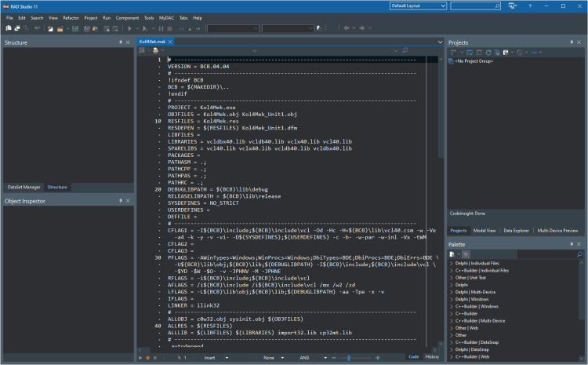Click the green Save icon
The image size is (588, 365).
pyautogui.click(x=75, y=28)
